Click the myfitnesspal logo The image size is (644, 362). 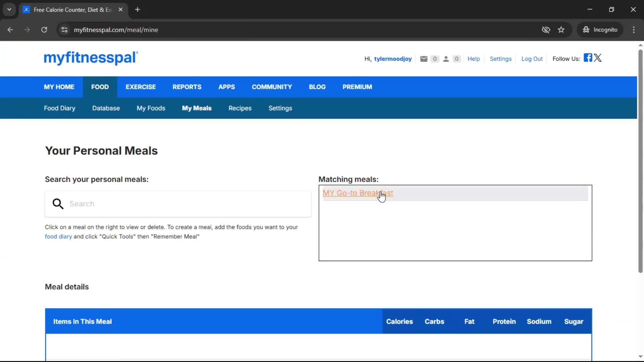coord(91,58)
